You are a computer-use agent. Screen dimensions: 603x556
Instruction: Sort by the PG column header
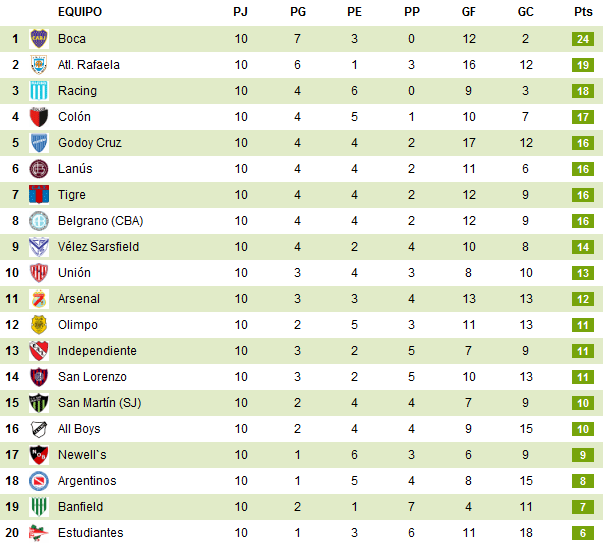point(298,13)
